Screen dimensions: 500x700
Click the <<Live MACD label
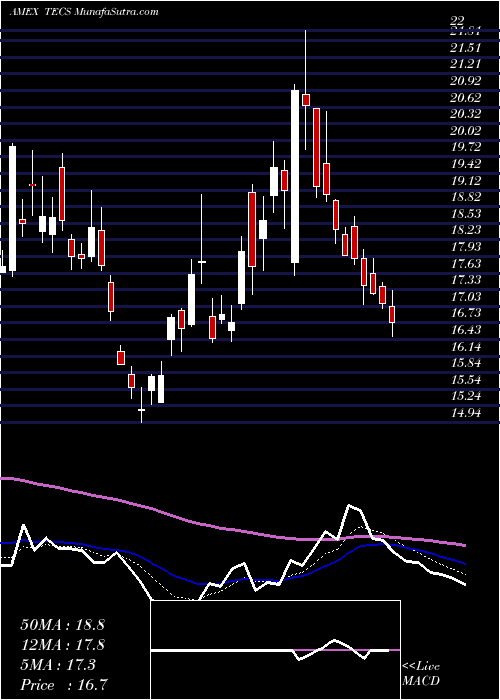(421, 674)
